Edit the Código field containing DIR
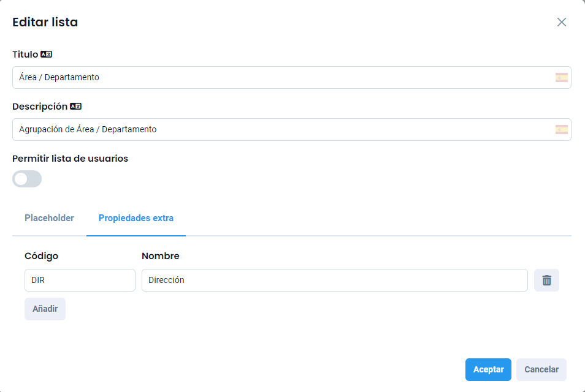Viewport: 585px width, 392px height. point(80,281)
